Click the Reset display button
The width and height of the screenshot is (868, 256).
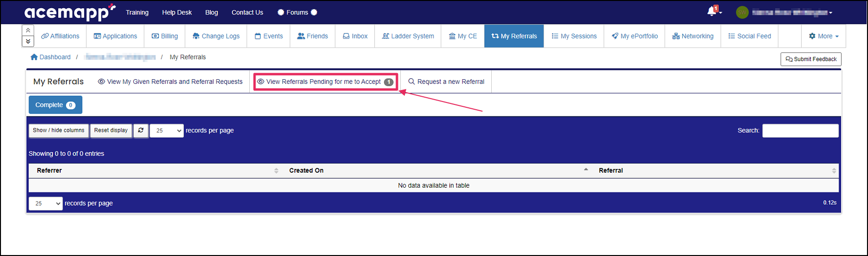(x=111, y=130)
